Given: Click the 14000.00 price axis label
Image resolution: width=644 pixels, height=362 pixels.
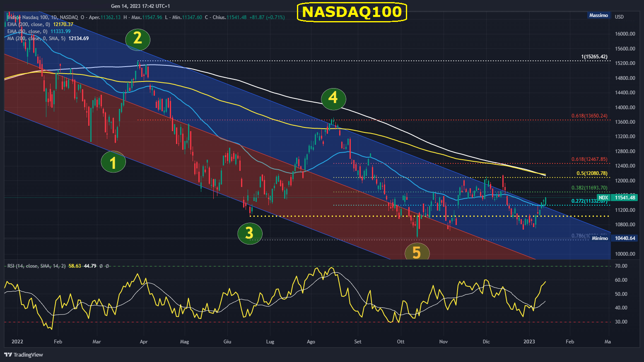Looking at the screenshot, I should (x=625, y=108).
